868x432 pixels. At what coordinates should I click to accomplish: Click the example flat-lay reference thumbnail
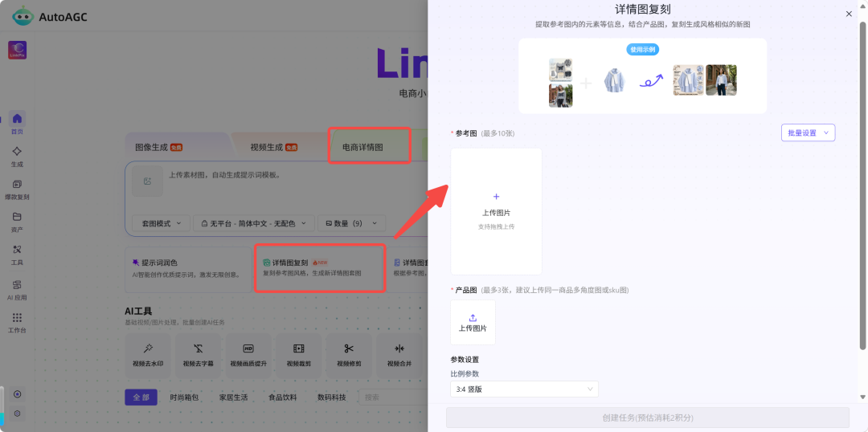pyautogui.click(x=561, y=70)
